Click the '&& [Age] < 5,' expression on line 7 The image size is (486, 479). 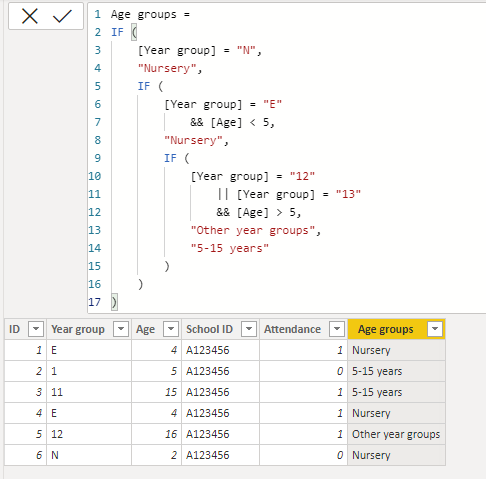(233, 122)
